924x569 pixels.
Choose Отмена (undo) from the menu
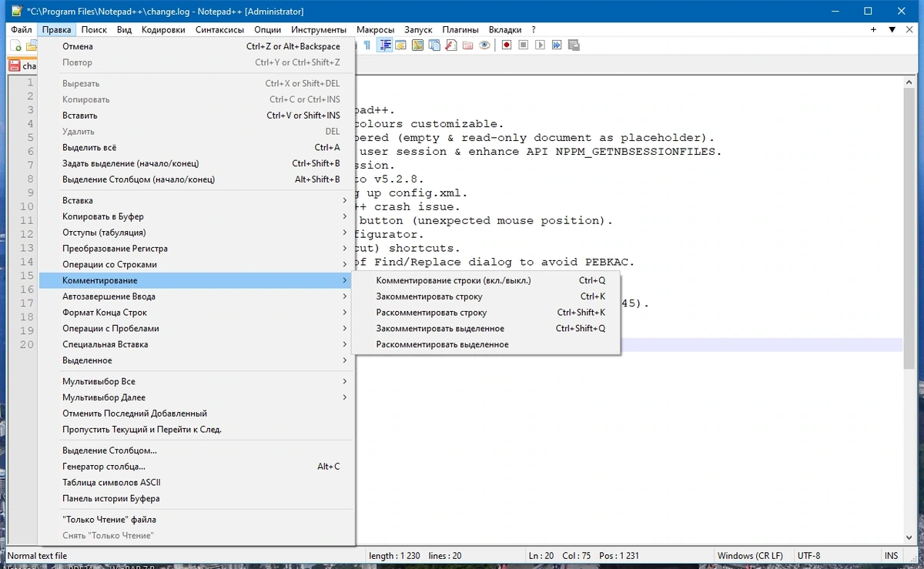(x=197, y=46)
